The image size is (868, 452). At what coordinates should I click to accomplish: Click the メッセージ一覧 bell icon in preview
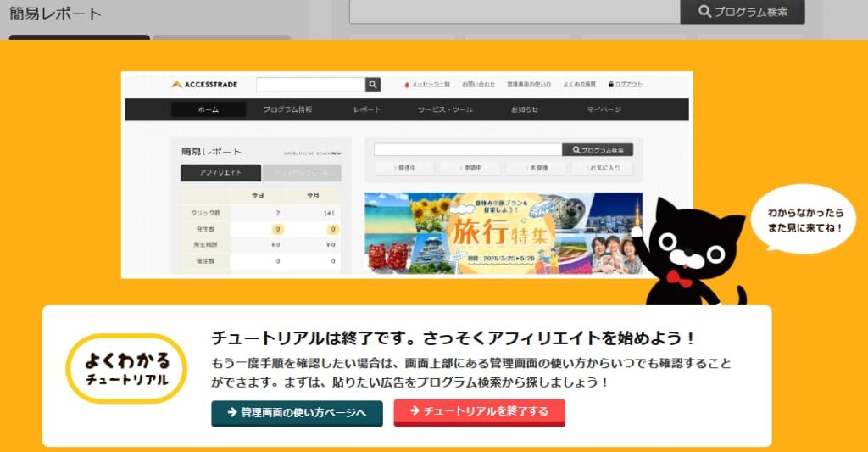point(406,85)
